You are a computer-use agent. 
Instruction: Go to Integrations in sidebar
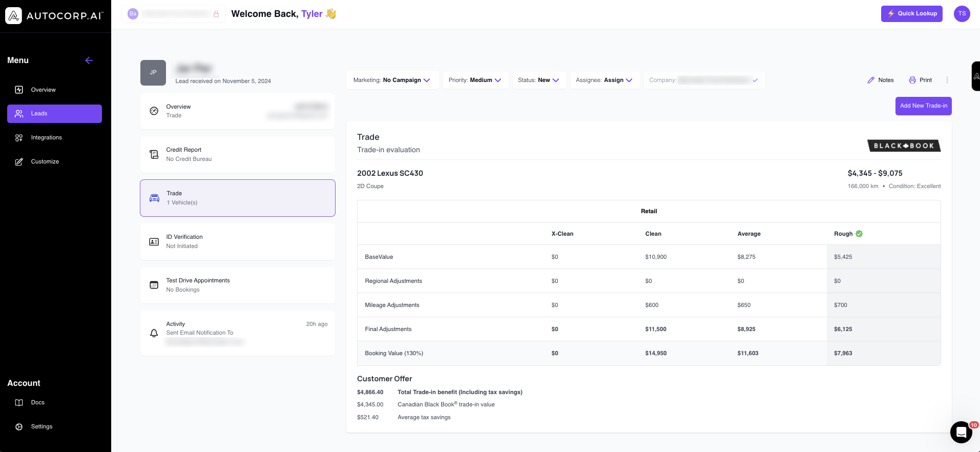[x=46, y=137]
